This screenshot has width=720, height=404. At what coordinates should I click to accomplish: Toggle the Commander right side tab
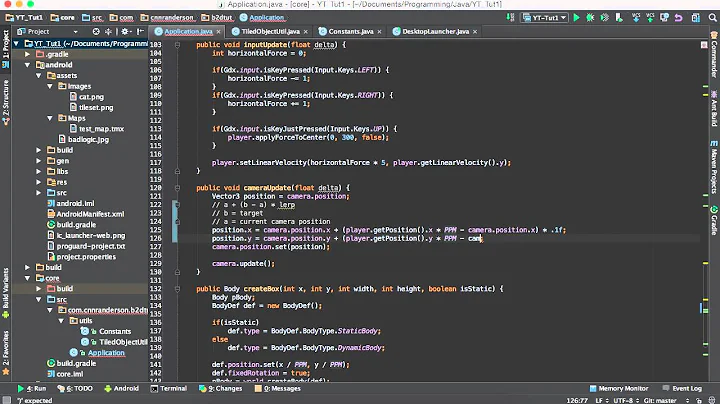tap(714, 54)
